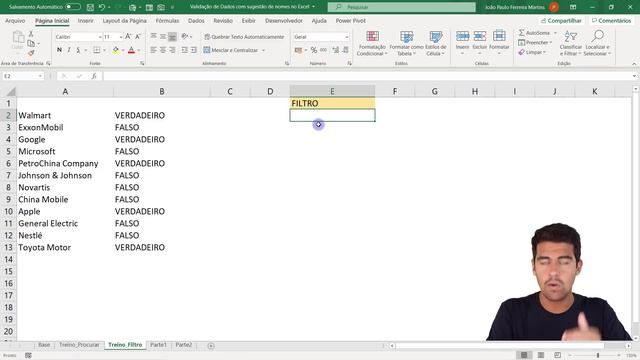Open the Inserir ribbon tab
640x360 pixels.
[85, 20]
